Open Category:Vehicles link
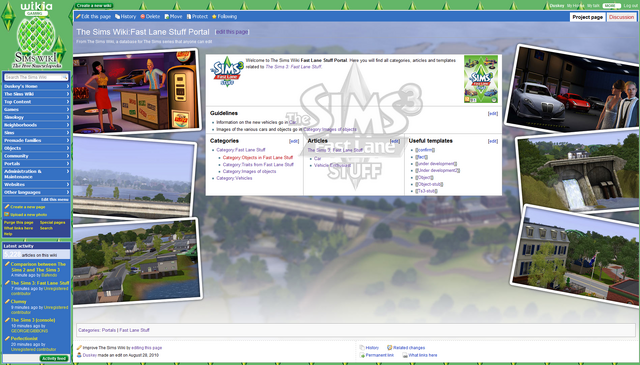 point(234,178)
